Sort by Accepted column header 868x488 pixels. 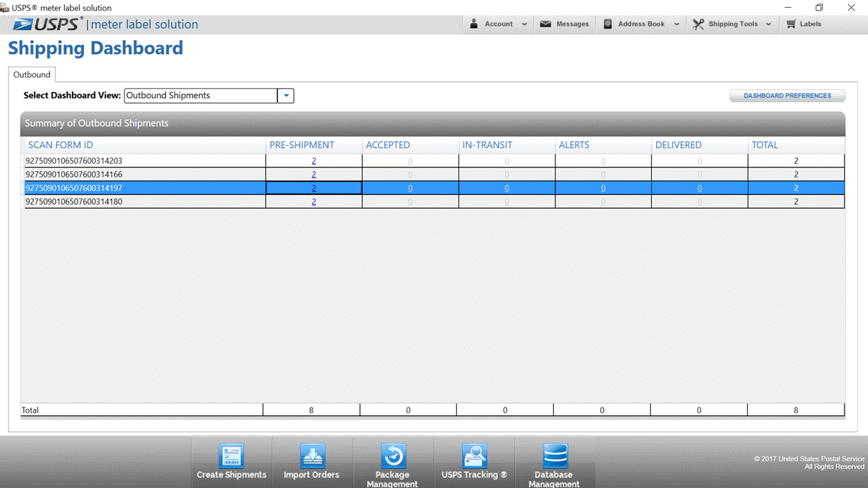[410, 145]
